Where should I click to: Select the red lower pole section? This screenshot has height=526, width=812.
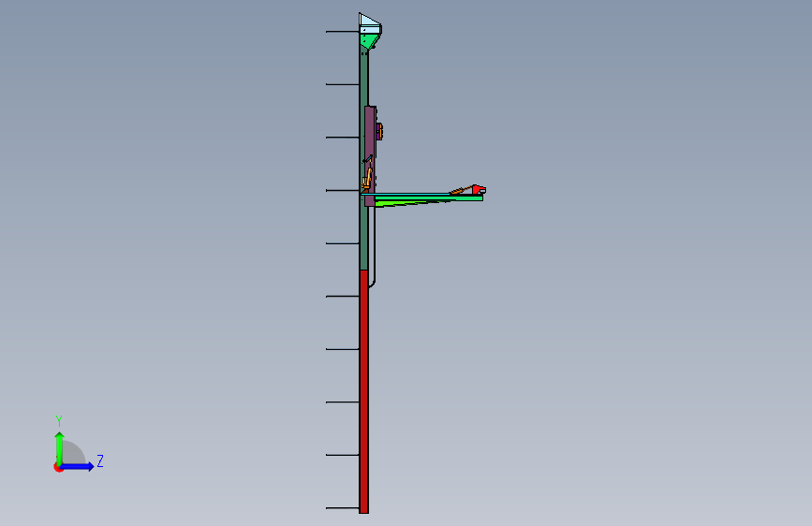click(x=364, y=391)
